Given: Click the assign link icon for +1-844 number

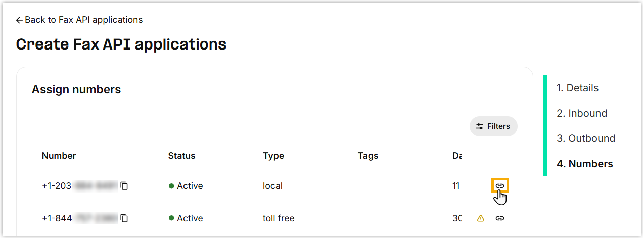Looking at the screenshot, I should [499, 218].
